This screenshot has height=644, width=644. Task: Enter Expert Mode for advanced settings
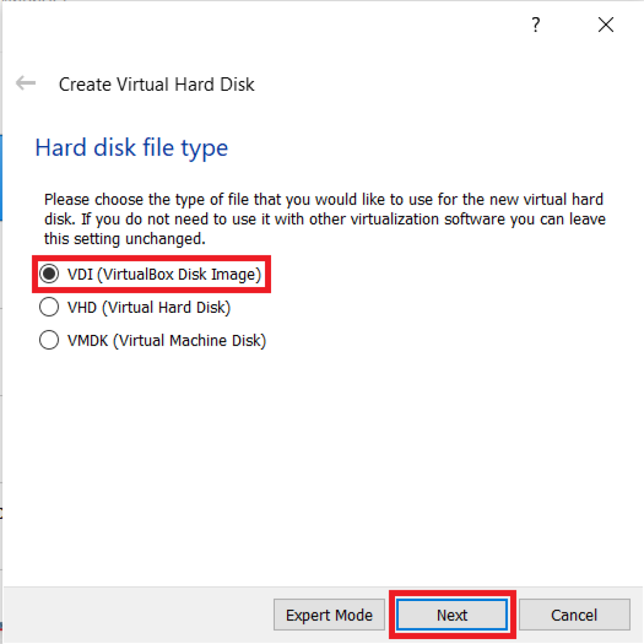click(x=329, y=615)
